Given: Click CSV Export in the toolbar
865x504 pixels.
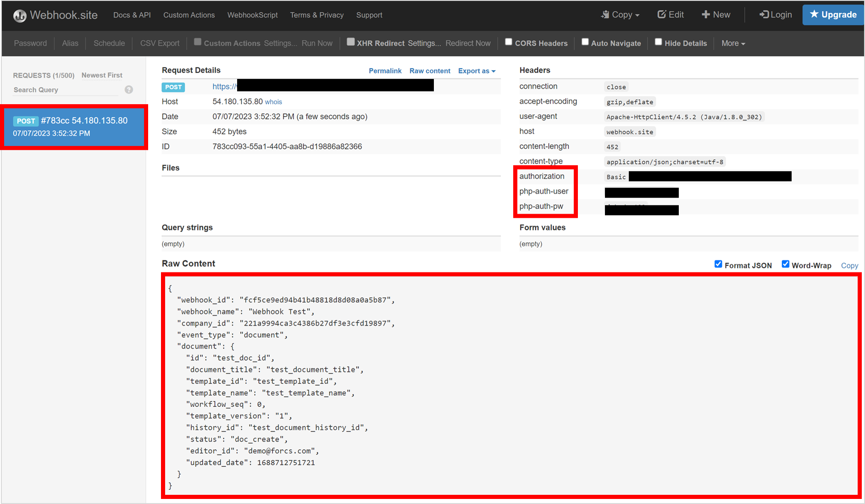Looking at the screenshot, I should click(160, 43).
